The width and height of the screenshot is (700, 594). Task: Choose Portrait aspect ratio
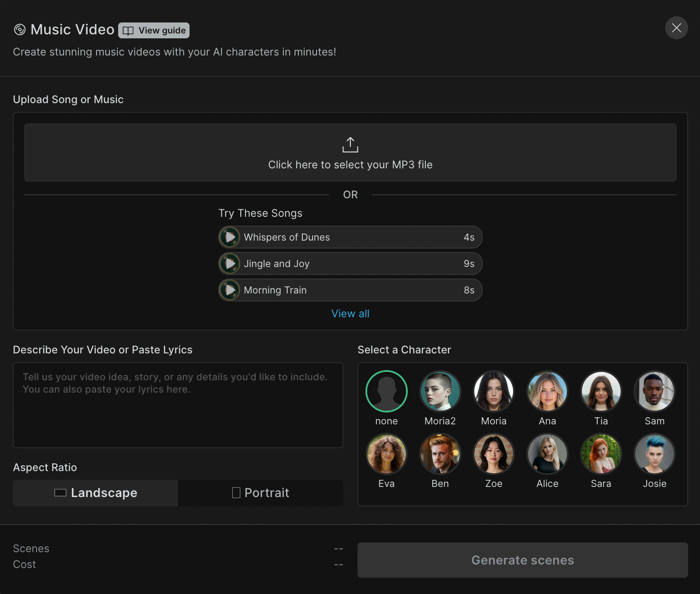click(x=261, y=493)
